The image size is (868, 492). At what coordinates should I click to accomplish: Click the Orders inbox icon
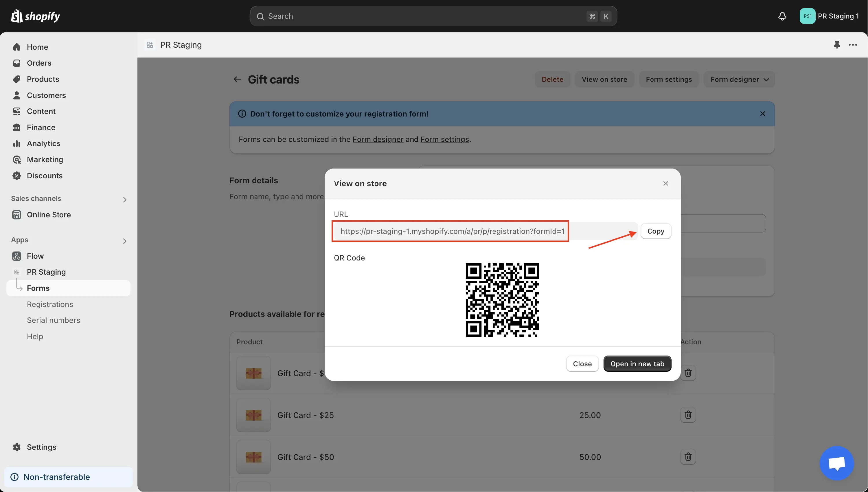pos(16,63)
